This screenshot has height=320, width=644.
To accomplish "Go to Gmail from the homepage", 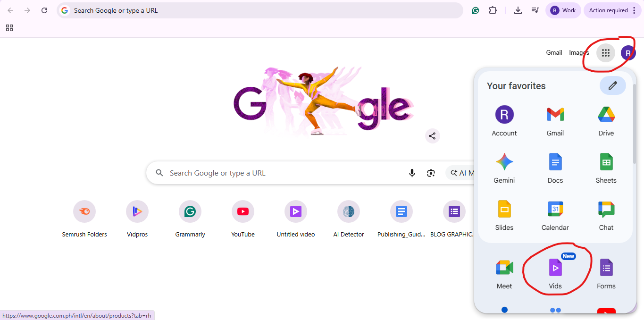I will click(554, 52).
